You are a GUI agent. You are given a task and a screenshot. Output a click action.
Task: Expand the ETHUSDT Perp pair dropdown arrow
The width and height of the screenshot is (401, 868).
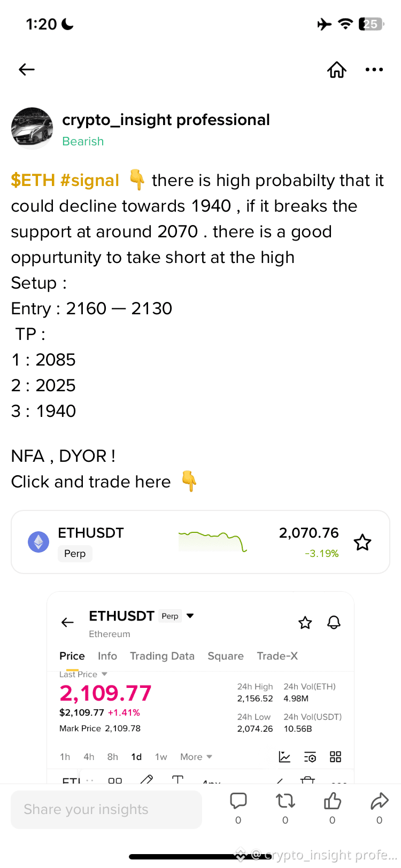click(x=190, y=616)
